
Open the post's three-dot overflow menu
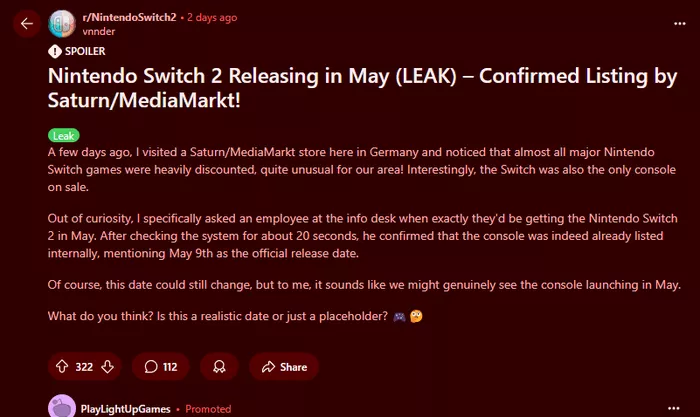click(679, 23)
